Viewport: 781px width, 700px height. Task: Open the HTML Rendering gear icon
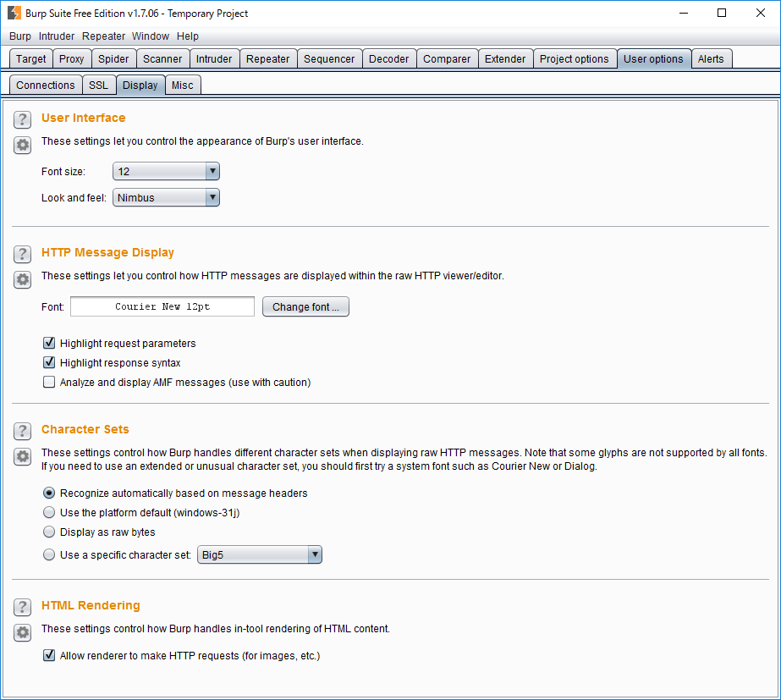tap(23, 632)
